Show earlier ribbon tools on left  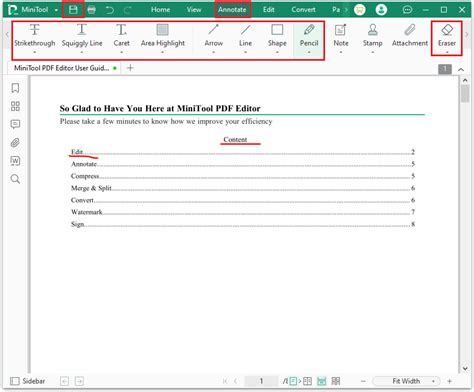[7, 34]
